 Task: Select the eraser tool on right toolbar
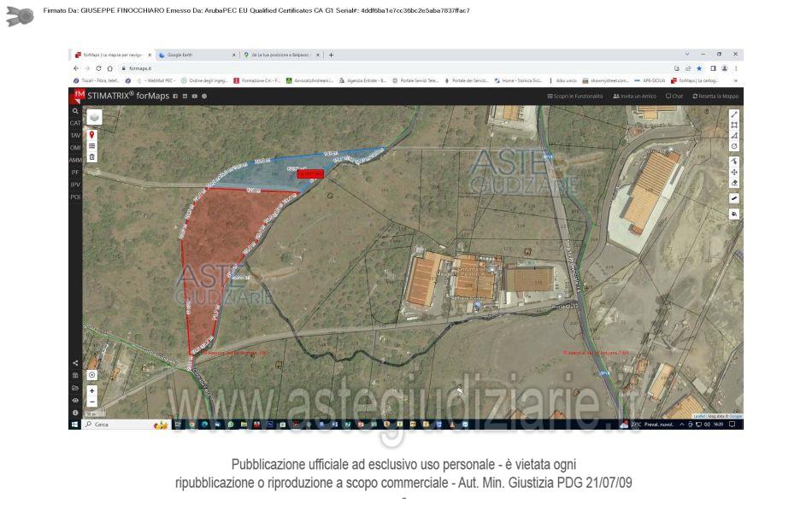click(x=734, y=183)
